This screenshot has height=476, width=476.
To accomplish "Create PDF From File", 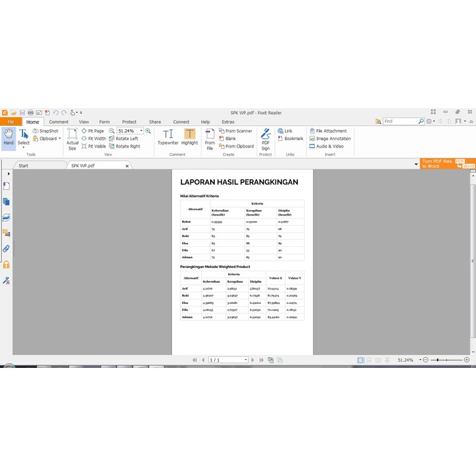I will coord(209,139).
